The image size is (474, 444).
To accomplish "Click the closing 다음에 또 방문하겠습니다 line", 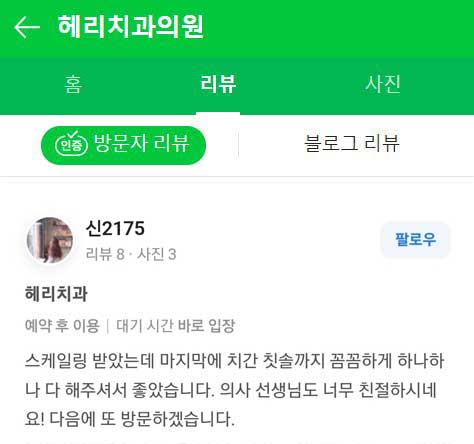I will (x=142, y=419).
